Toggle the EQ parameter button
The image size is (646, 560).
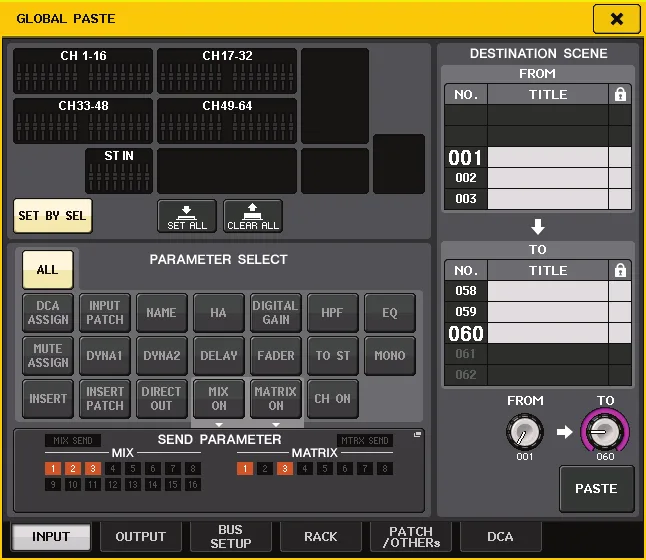coord(390,313)
